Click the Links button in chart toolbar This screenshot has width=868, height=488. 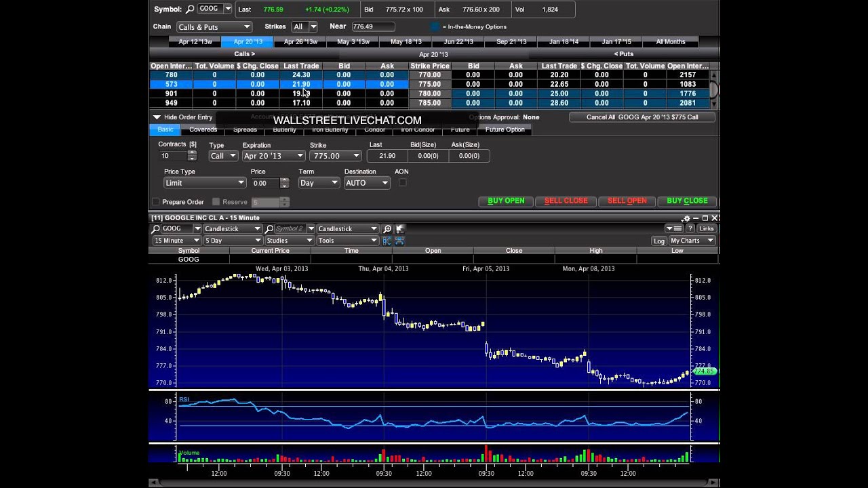point(706,229)
